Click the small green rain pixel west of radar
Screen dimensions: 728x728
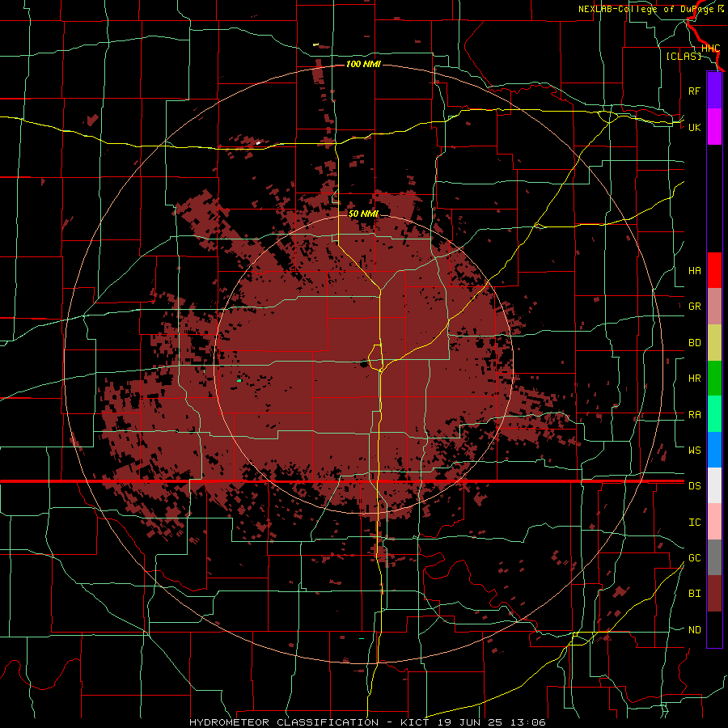pyautogui.click(x=239, y=381)
